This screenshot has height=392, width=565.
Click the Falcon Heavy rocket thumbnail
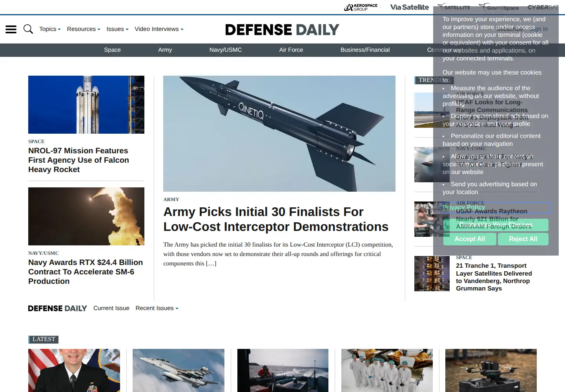[x=86, y=105]
